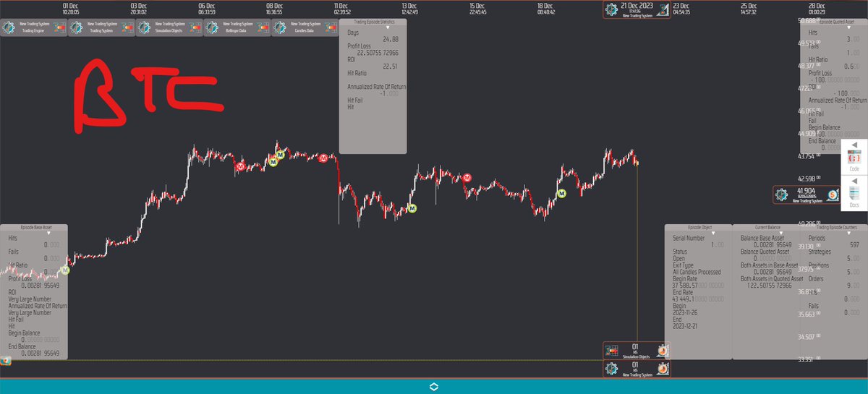Click the small icon at bottom-left chart corner
Screen dimensions: 868x394
tap(5, 360)
